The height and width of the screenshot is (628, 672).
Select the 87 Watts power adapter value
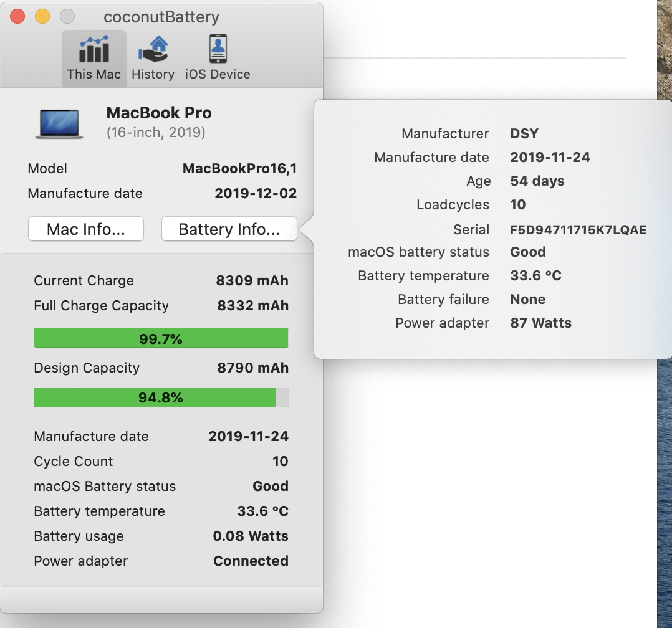(x=541, y=323)
